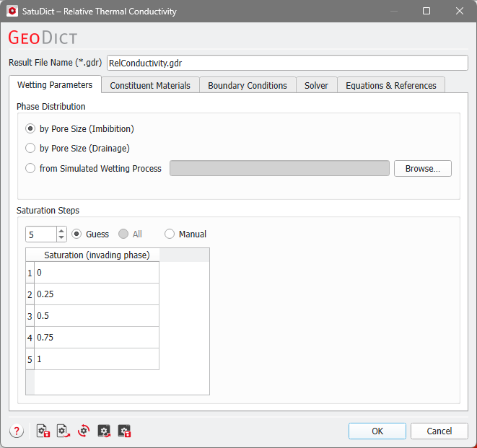477x448 pixels.
Task: Click row header number 4
Action: pos(30,338)
